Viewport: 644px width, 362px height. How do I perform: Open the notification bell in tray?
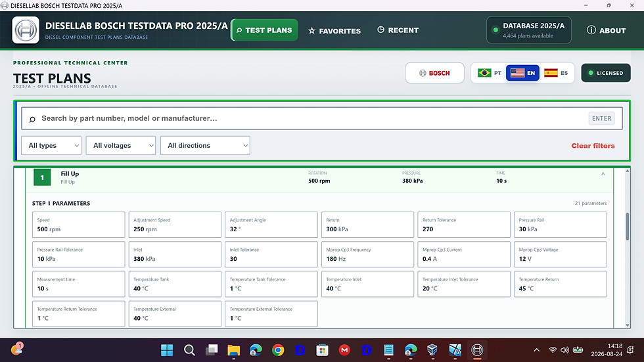(630, 350)
